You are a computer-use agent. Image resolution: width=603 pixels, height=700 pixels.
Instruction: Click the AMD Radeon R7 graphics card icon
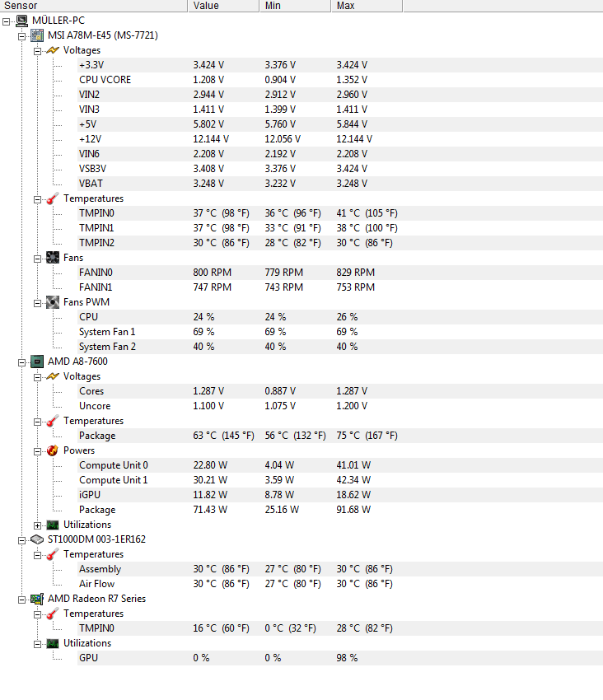(37, 599)
